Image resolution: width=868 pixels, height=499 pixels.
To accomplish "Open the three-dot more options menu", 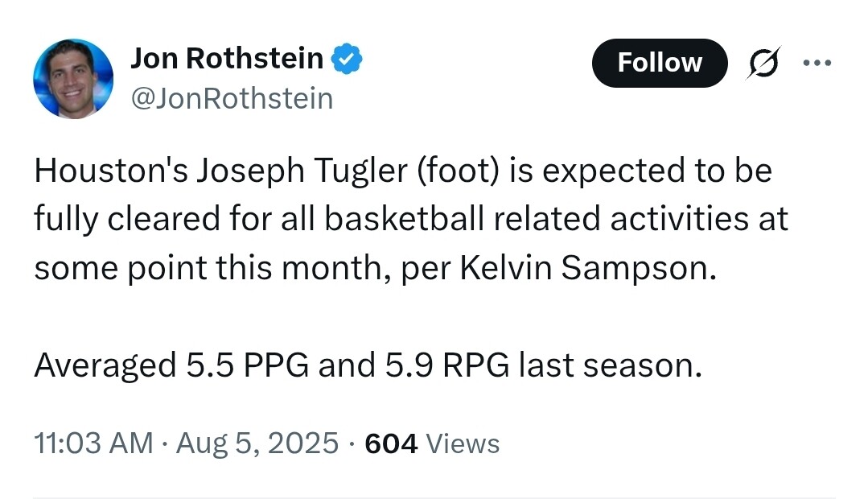I will pyautogui.click(x=817, y=63).
